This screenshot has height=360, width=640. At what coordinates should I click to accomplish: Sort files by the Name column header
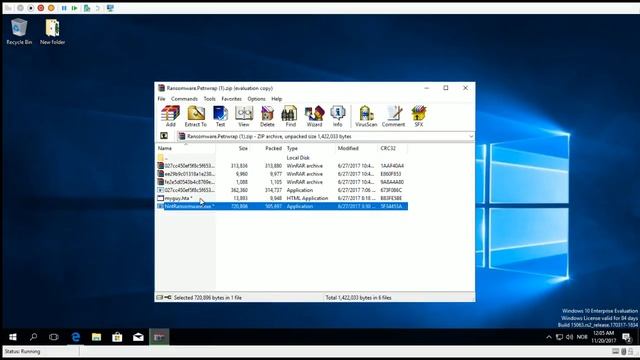(x=186, y=148)
